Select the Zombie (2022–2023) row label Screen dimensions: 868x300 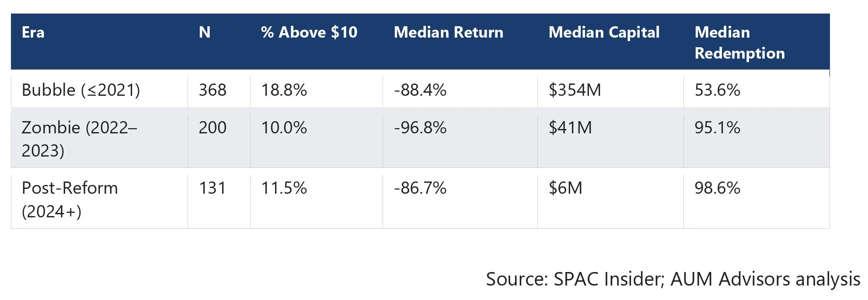79,139
